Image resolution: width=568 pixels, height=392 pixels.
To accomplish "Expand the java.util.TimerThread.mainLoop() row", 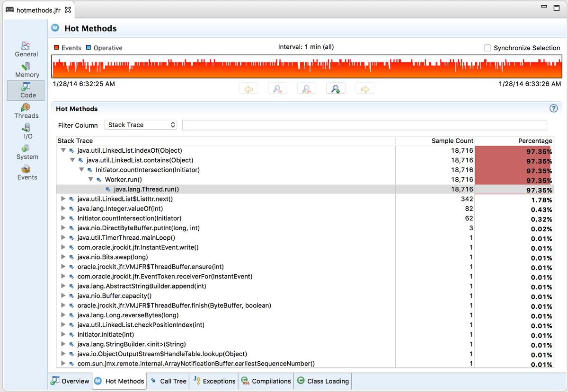I will tap(63, 237).
